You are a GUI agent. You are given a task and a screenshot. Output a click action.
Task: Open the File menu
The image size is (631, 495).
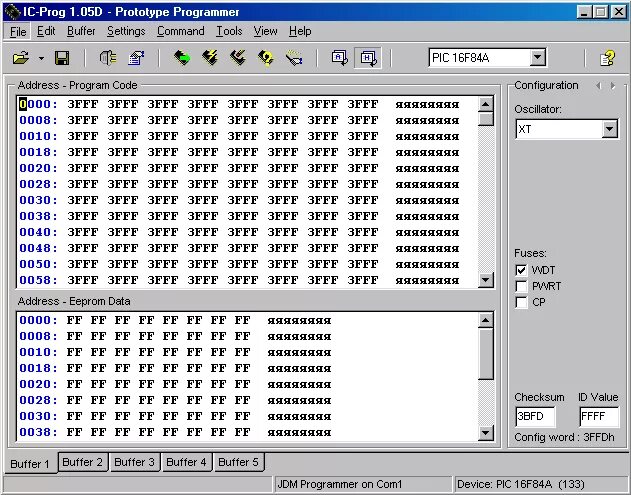click(x=18, y=31)
